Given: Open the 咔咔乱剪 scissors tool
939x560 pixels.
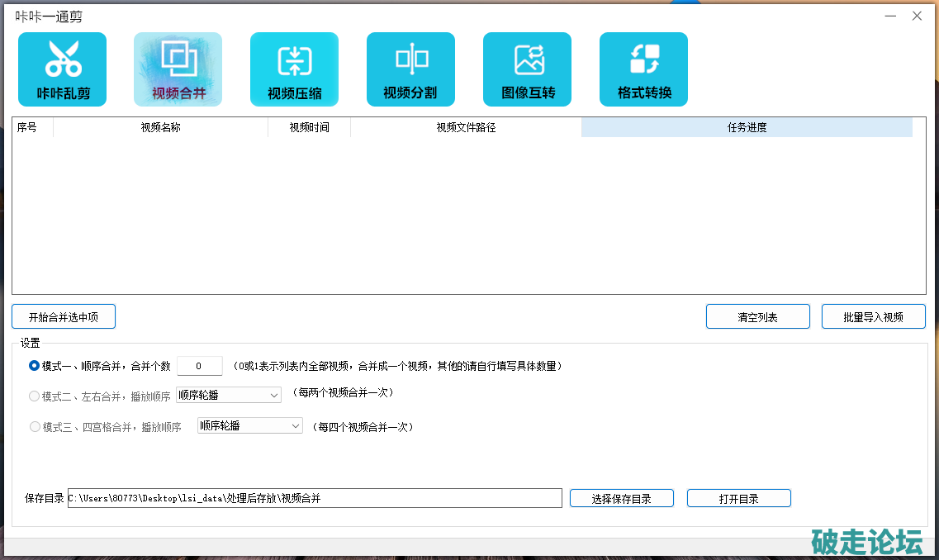Looking at the screenshot, I should [x=62, y=69].
